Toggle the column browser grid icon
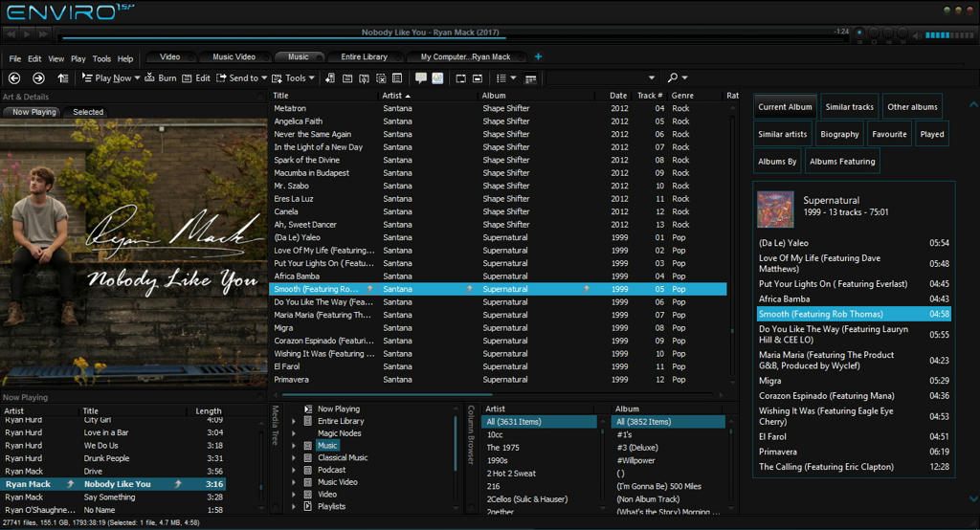The image size is (980, 530). [x=530, y=78]
